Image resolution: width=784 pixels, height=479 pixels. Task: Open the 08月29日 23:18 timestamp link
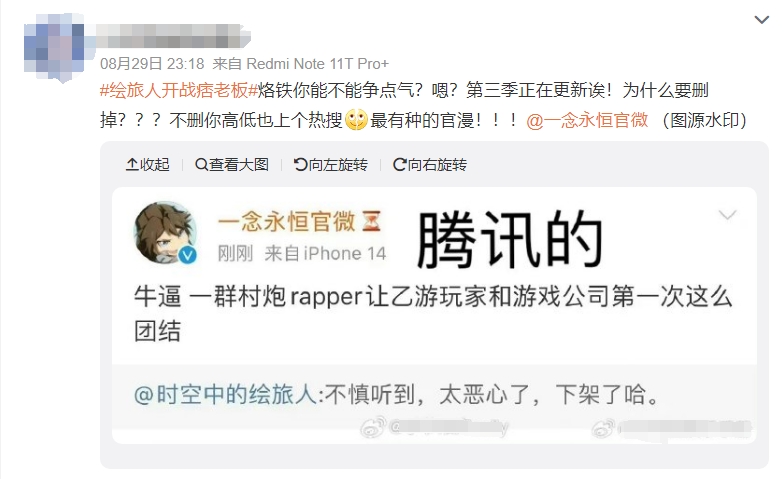(152, 64)
